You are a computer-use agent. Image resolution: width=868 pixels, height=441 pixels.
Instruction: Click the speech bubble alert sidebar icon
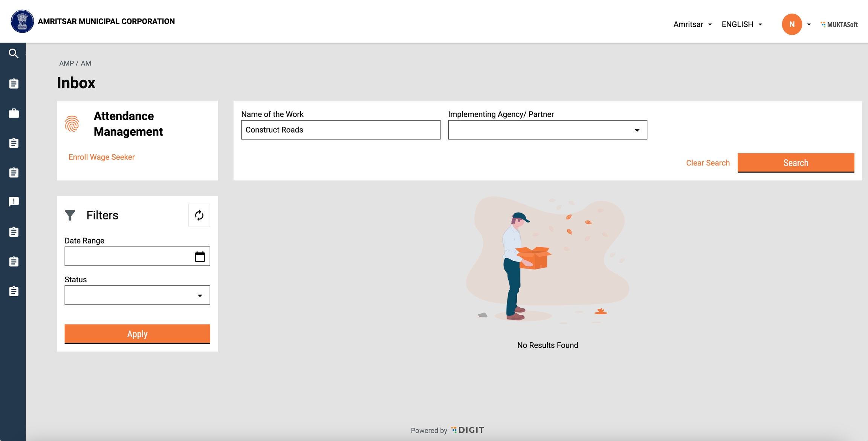coord(14,202)
